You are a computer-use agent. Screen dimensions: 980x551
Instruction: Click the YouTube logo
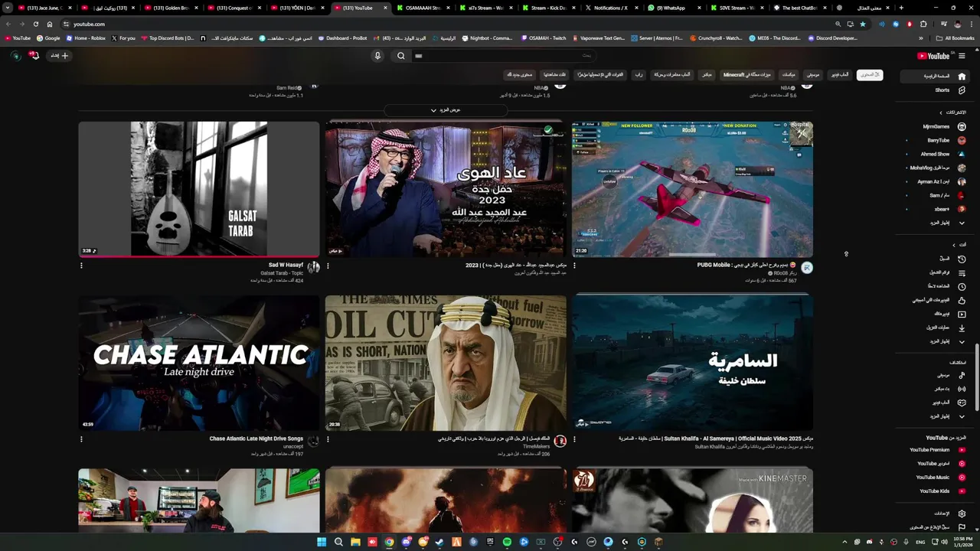pos(933,56)
